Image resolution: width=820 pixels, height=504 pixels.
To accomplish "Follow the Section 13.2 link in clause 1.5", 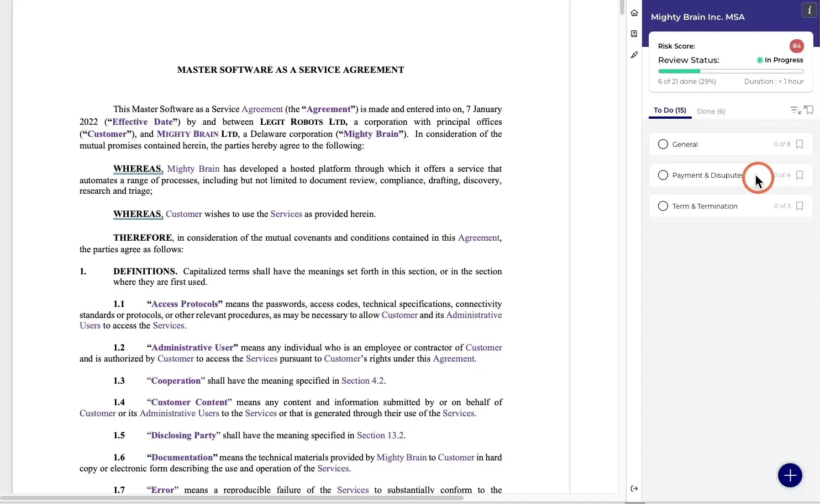I will point(380,436).
